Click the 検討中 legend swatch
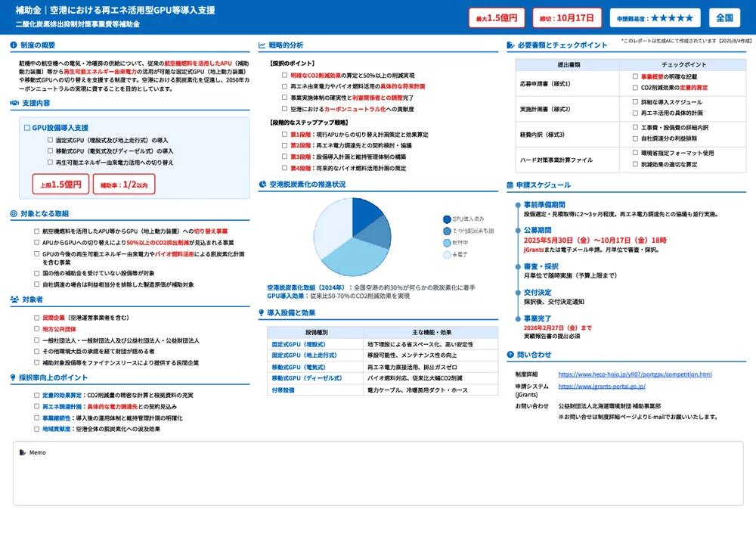Viewport: 756px width, 534px height. pyautogui.click(x=447, y=243)
